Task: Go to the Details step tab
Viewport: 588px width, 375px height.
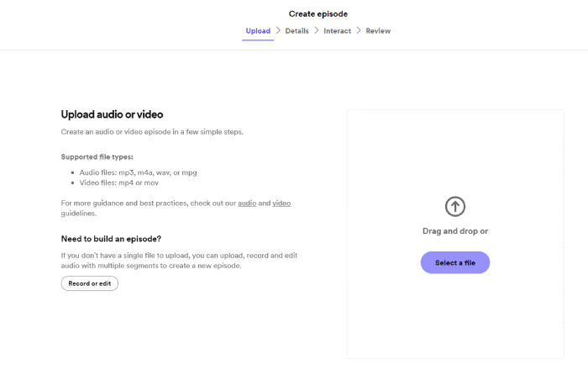Action: 297,31
